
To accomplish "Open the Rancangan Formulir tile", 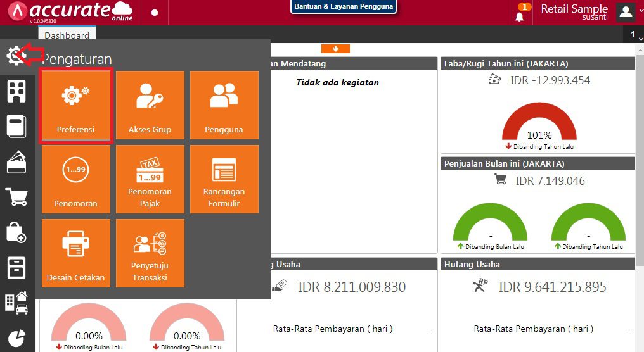I will [224, 179].
